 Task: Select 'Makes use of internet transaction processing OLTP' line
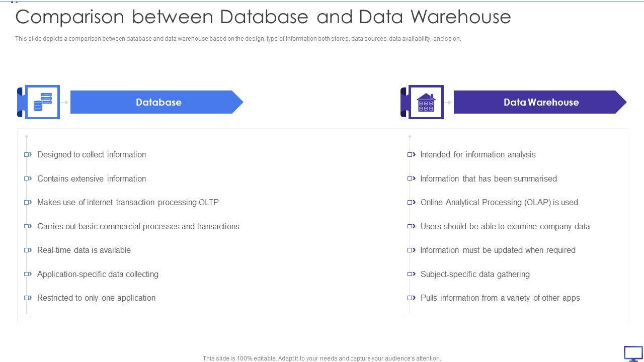point(128,202)
